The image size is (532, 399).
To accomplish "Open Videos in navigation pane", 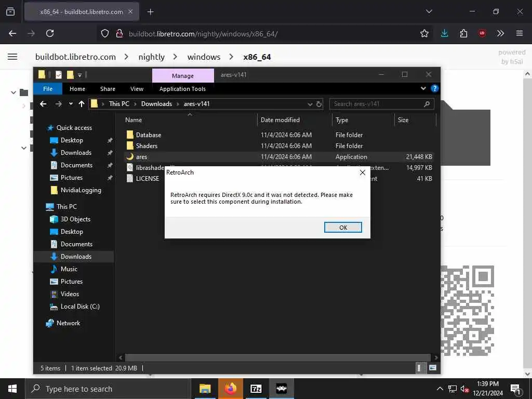I will (x=70, y=294).
